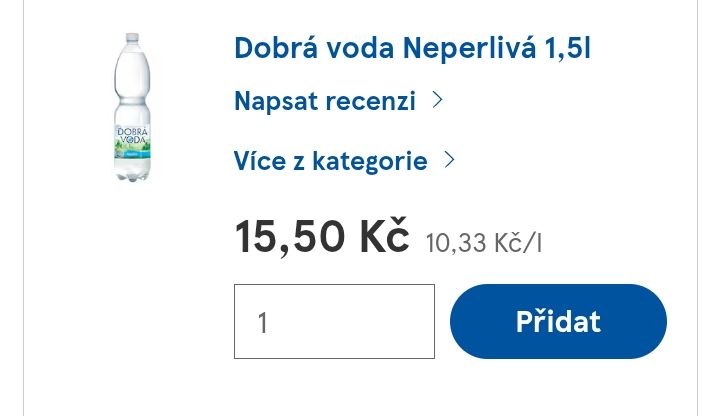Click the Kč currency symbol in the main price
Image resolution: width=720 pixels, height=416 pixels.
[x=384, y=237]
